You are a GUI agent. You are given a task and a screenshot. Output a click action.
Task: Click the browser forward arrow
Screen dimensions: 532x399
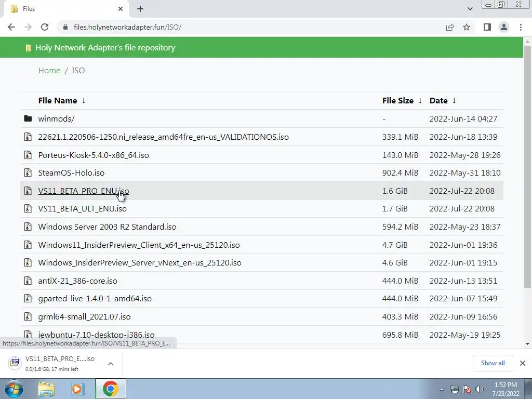(x=28, y=27)
